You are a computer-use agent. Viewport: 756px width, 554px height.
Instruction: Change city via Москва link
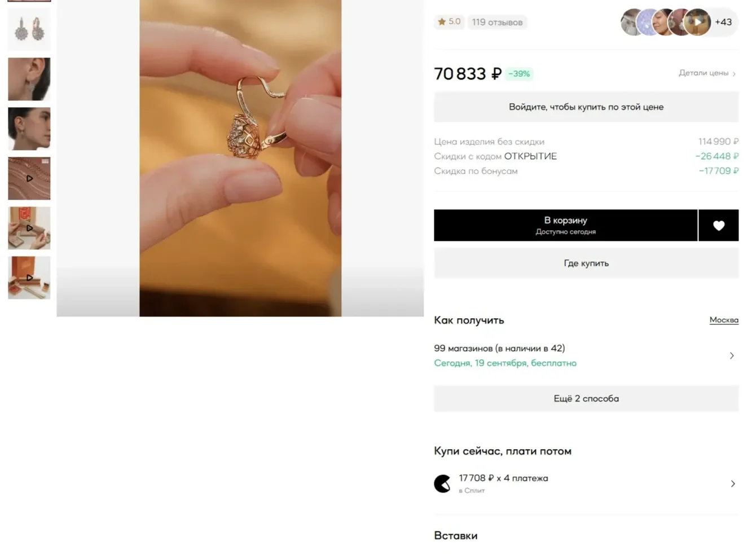point(724,320)
